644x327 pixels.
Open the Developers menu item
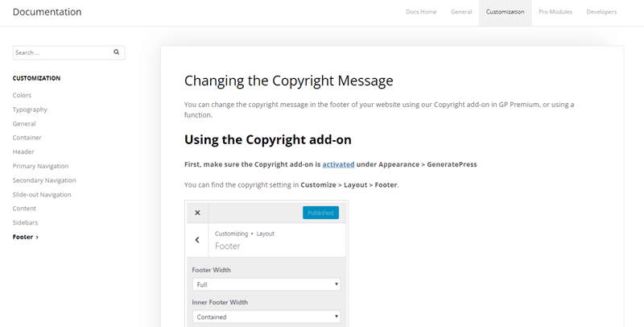click(601, 12)
